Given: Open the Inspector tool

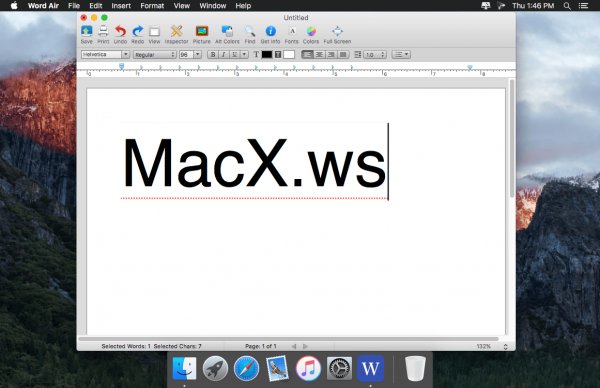Looking at the screenshot, I should point(176,31).
